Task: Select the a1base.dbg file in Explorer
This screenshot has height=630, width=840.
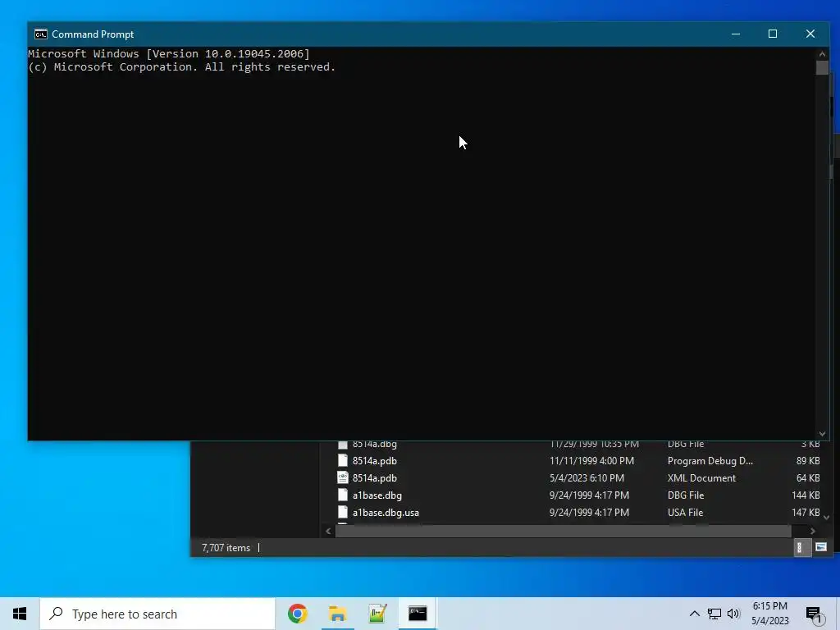Action: [x=577, y=495]
